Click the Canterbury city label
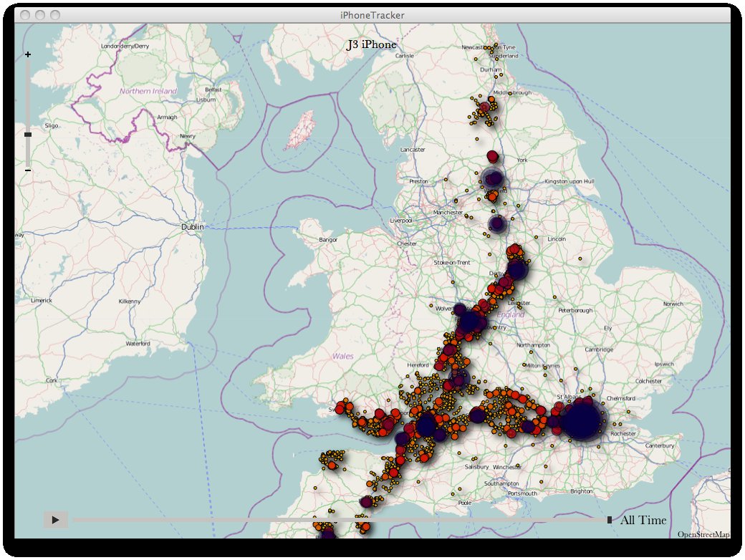 (660, 445)
